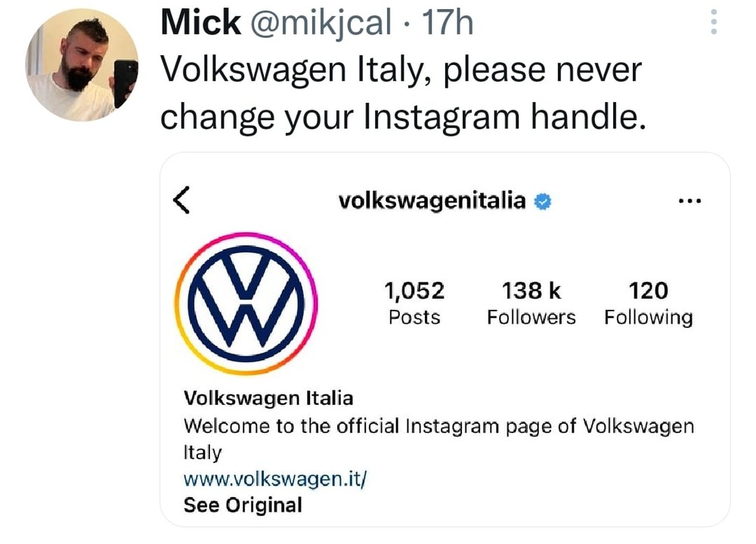
Task: View the Volkswagen logo story ring
Action: pos(246,304)
